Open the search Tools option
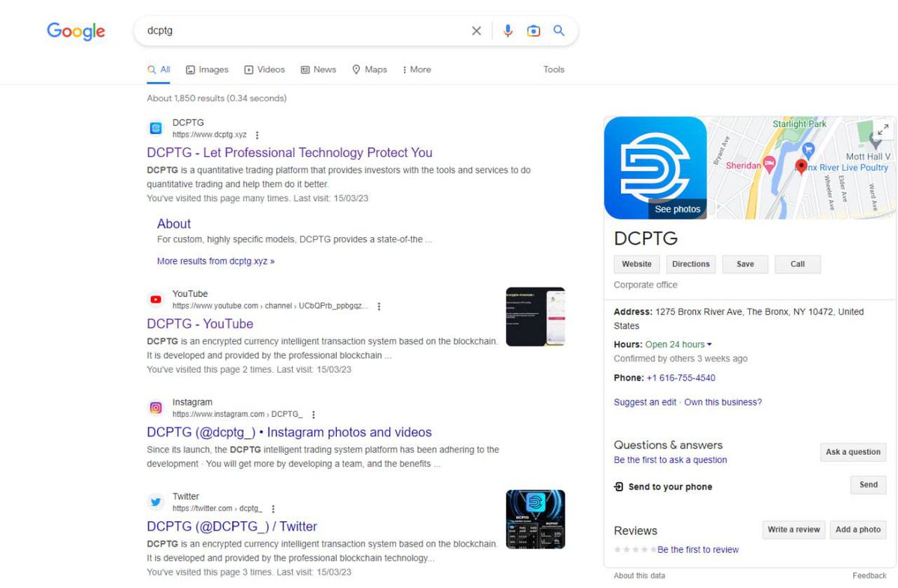The image size is (898, 588). click(x=554, y=70)
